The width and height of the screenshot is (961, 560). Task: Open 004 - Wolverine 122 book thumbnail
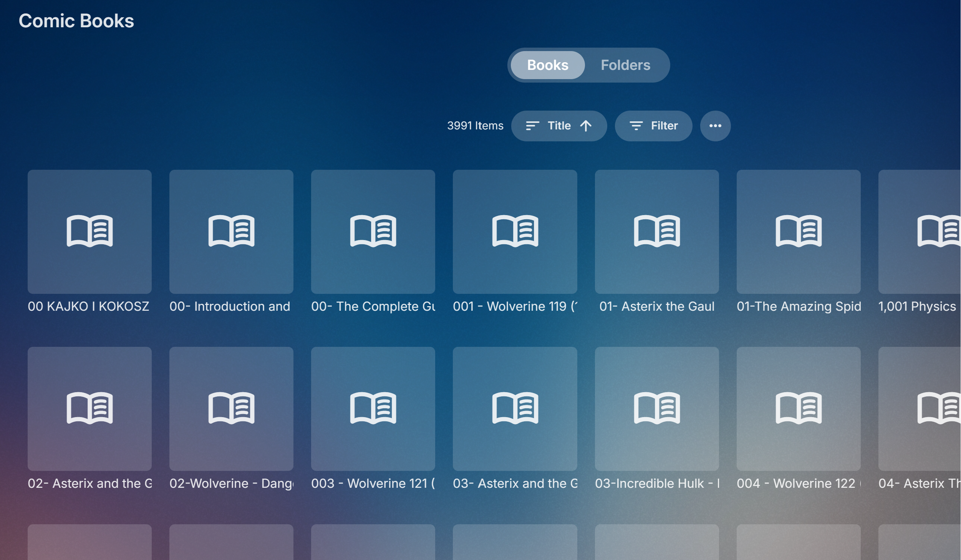tap(798, 409)
